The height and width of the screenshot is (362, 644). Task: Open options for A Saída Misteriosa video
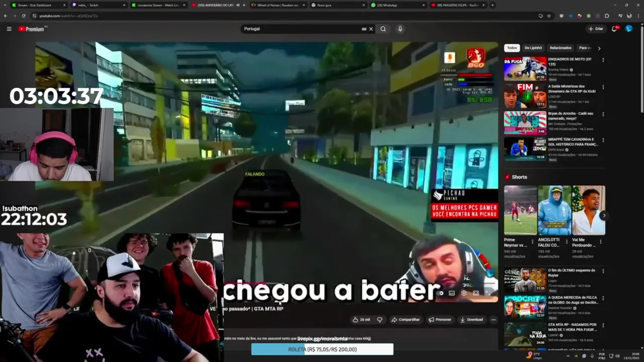coord(603,87)
